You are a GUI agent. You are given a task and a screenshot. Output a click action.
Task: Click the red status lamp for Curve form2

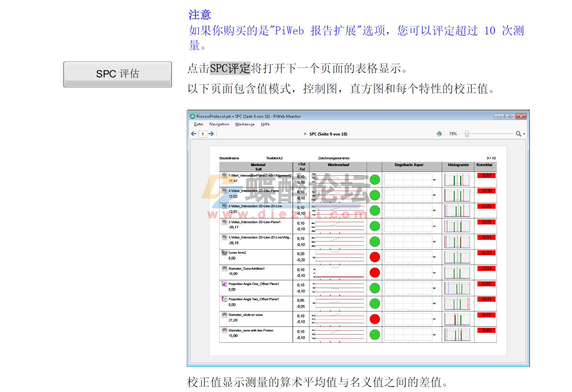click(x=374, y=257)
